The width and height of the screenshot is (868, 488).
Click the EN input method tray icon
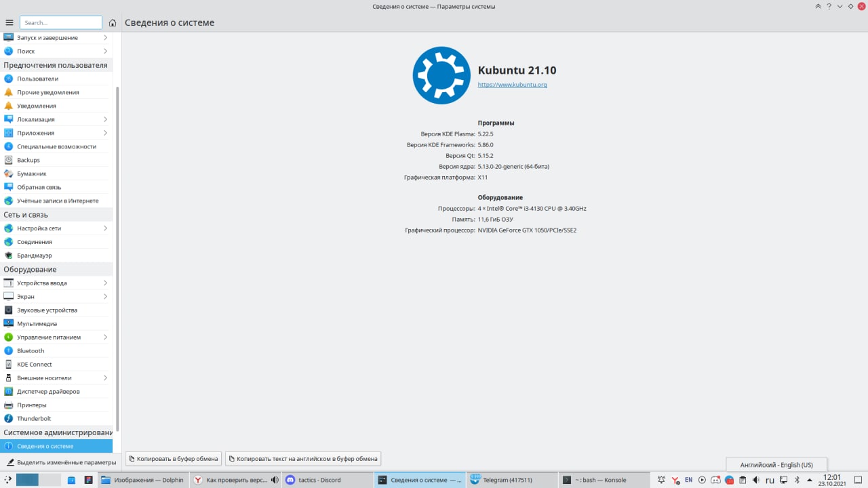coord(688,480)
